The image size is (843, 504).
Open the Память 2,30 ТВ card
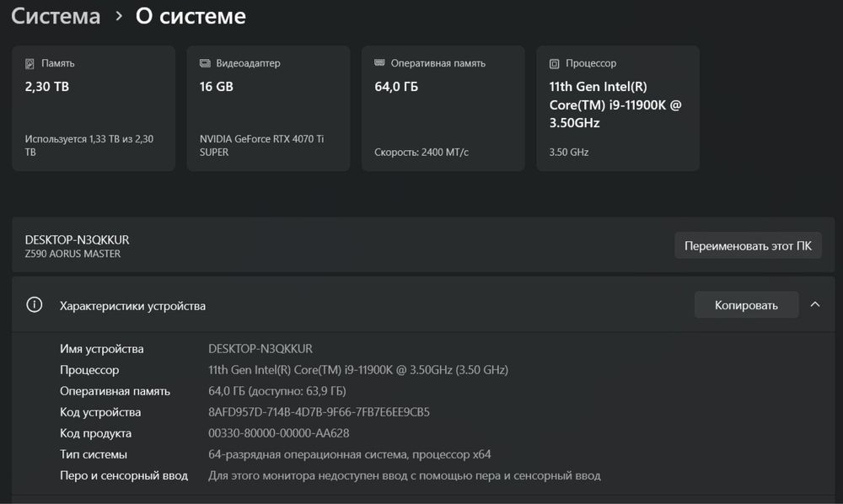coord(94,108)
